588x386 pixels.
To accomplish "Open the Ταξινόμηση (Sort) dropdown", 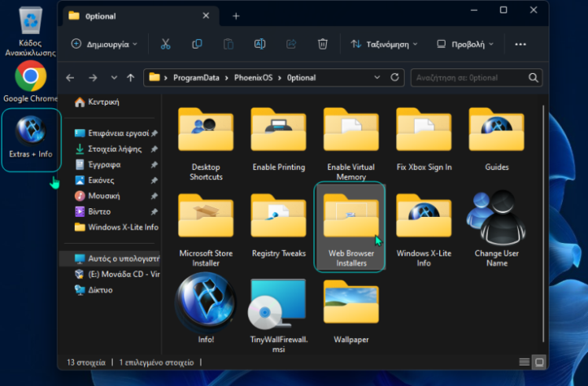I will click(384, 44).
